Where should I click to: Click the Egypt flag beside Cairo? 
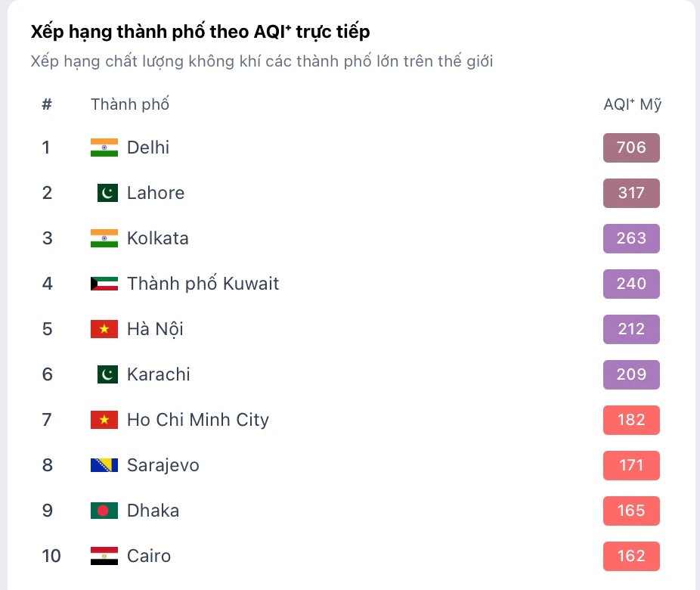[104, 556]
